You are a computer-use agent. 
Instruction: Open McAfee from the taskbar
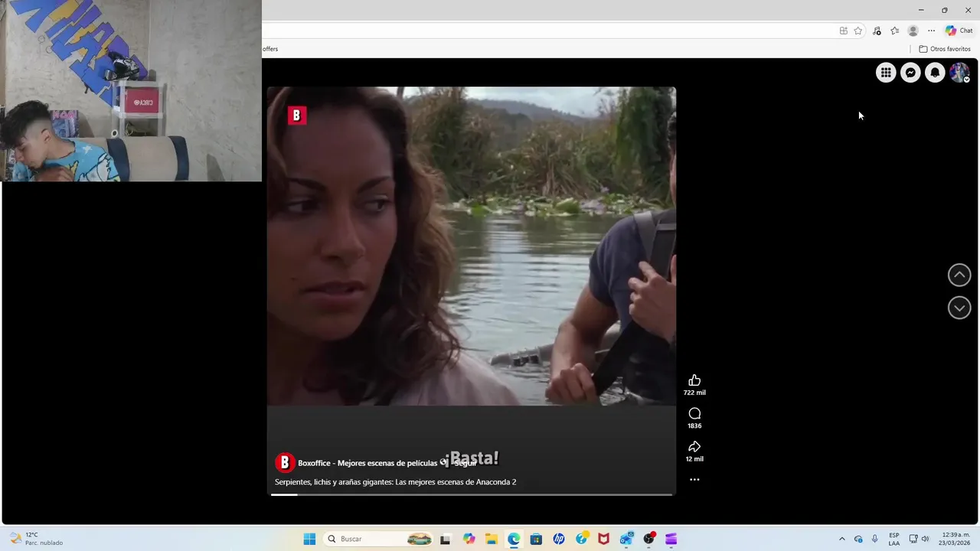(x=603, y=539)
